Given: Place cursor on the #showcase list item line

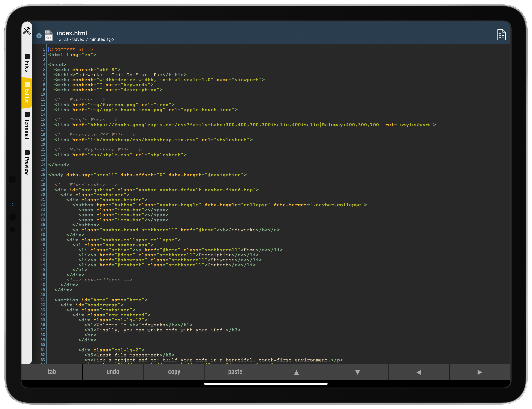Looking at the screenshot, I should 170,260.
